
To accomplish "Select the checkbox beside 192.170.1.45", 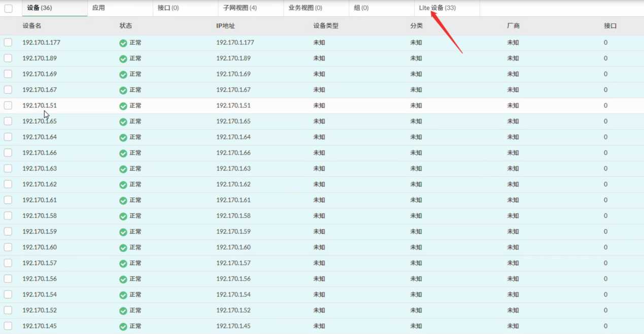I will click(8, 326).
